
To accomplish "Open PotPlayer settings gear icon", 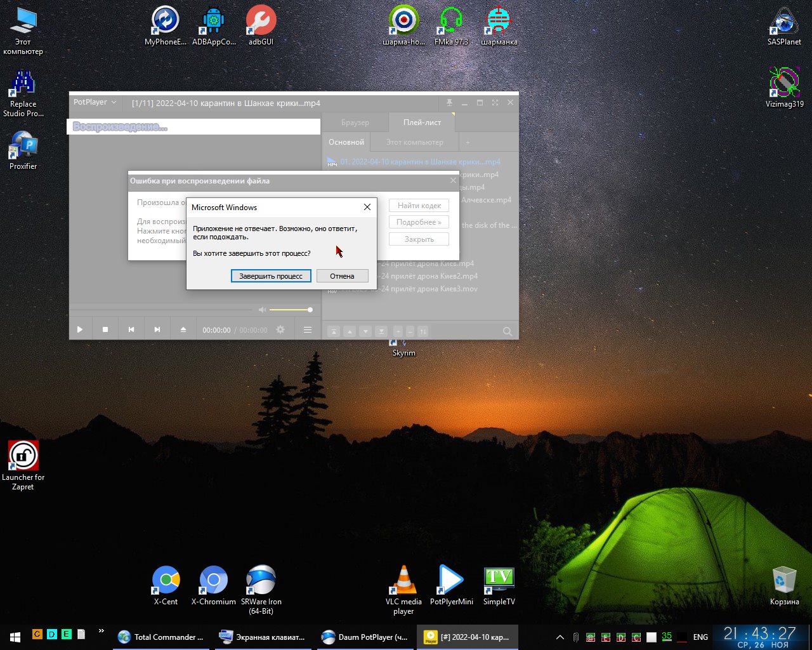I will point(280,329).
